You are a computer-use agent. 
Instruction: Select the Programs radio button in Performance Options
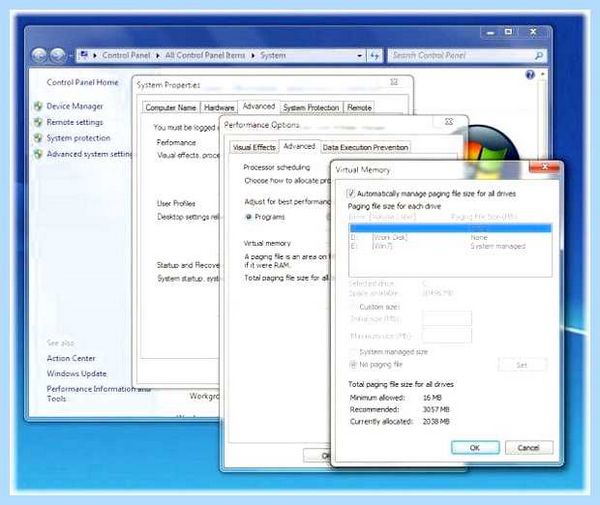[248, 217]
